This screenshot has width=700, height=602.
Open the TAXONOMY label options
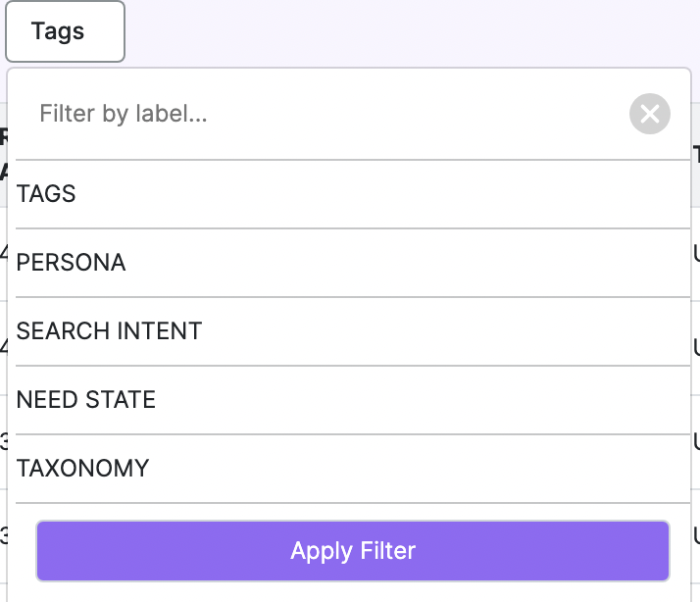[353, 469]
